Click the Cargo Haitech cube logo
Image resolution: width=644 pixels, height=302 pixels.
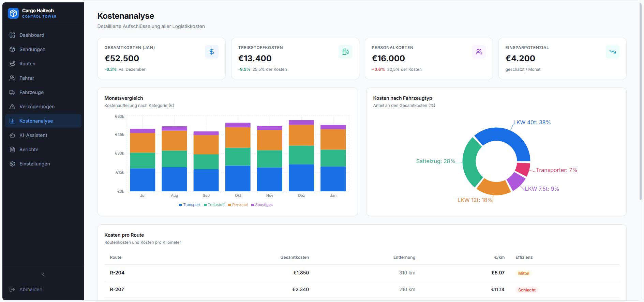tap(13, 13)
